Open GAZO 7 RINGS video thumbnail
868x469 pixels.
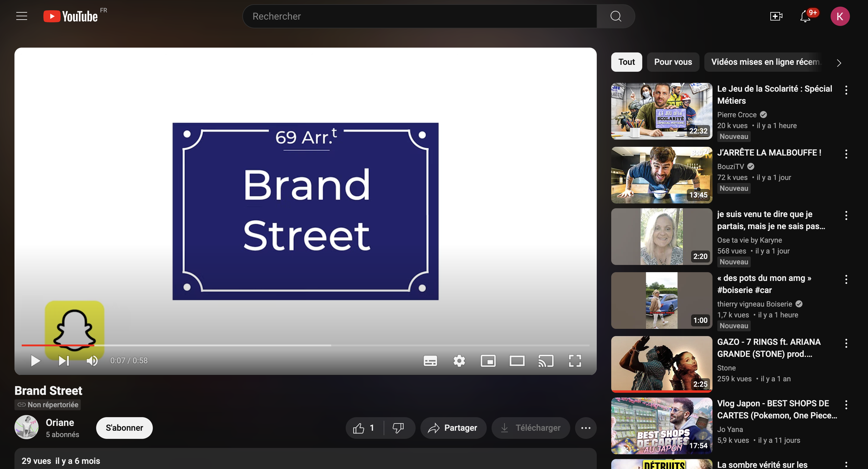point(662,364)
